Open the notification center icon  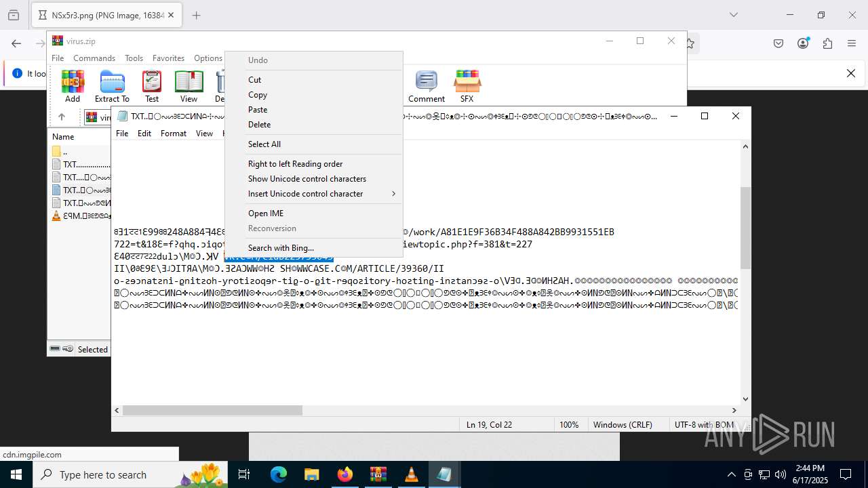click(x=846, y=474)
